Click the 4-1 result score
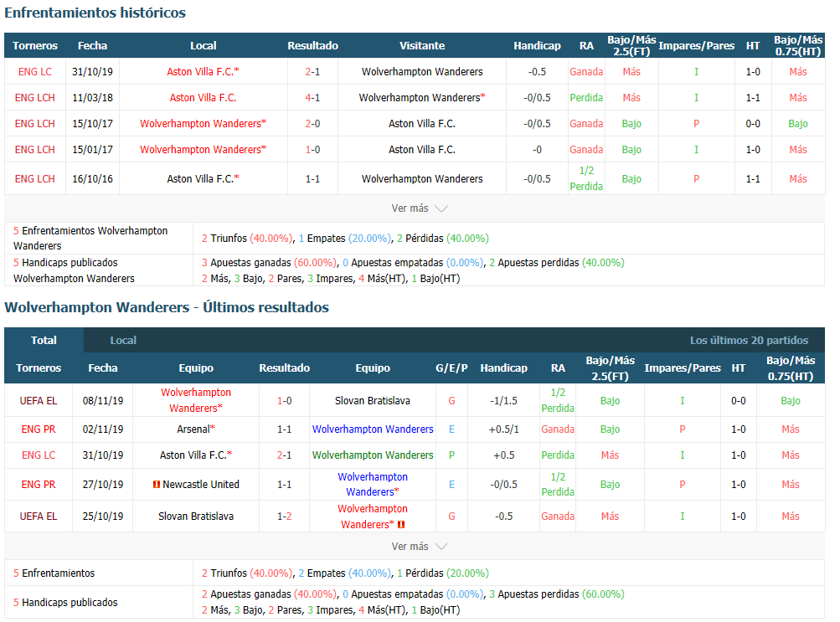This screenshot has height=622, width=840. [313, 98]
